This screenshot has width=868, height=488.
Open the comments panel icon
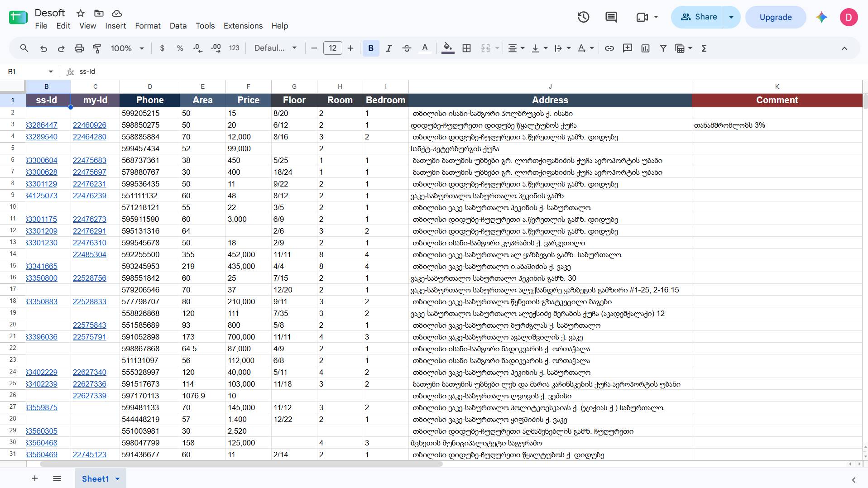[x=611, y=17]
